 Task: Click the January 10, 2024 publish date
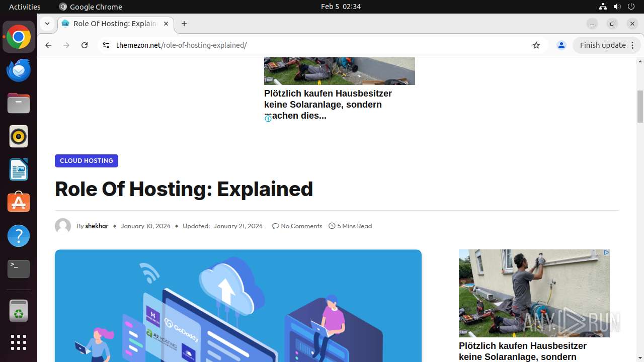point(145,226)
